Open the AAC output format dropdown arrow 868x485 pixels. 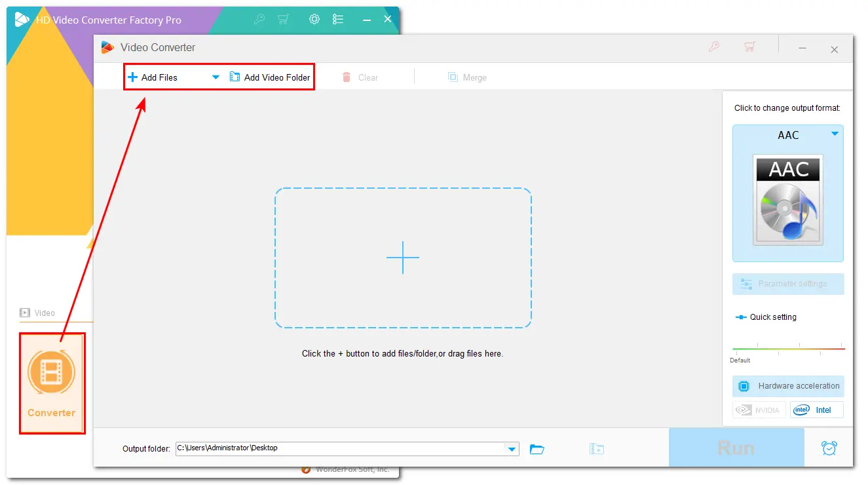pyautogui.click(x=835, y=134)
